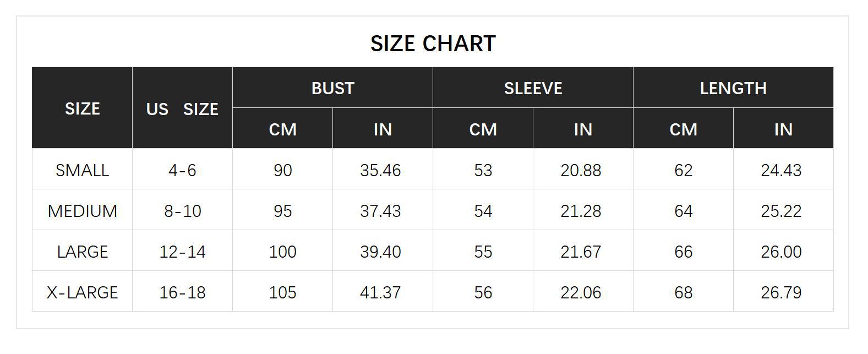Click the IN subheader under SLEEVE
The width and height of the screenshot is (868, 354).
coord(583,129)
